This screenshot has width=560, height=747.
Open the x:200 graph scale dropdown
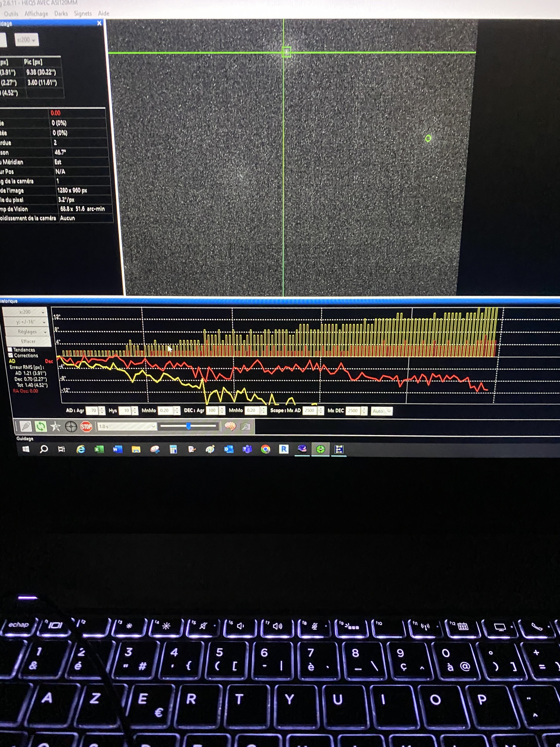tap(25, 312)
